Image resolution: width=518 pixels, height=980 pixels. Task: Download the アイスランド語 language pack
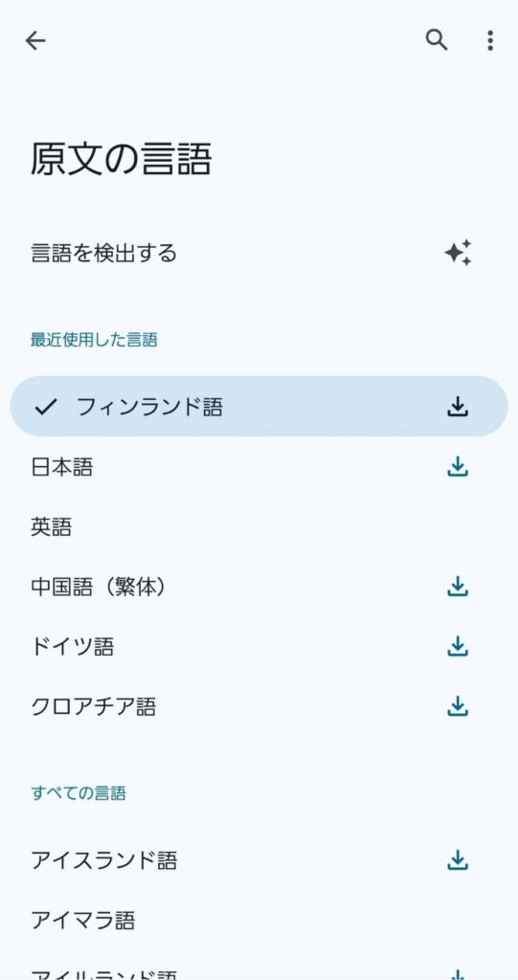click(x=458, y=860)
